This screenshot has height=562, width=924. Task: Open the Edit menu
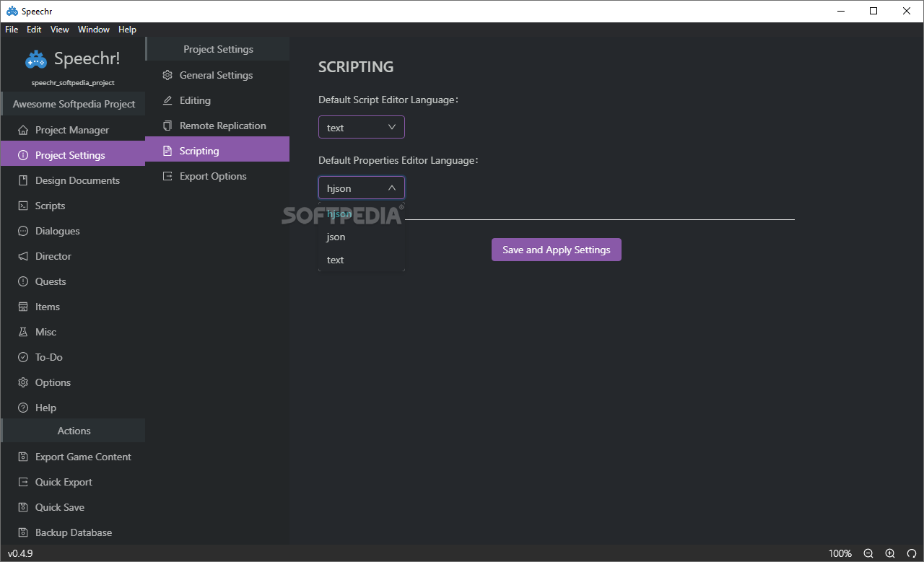tap(34, 30)
